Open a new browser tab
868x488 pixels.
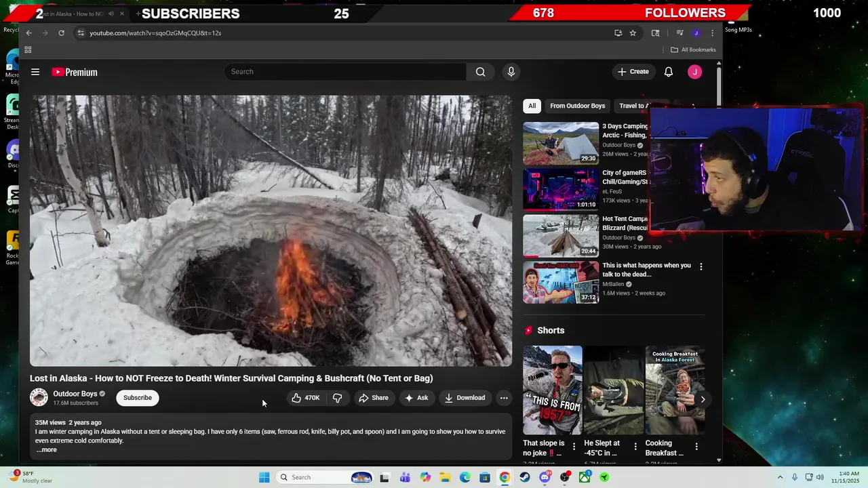[138, 14]
